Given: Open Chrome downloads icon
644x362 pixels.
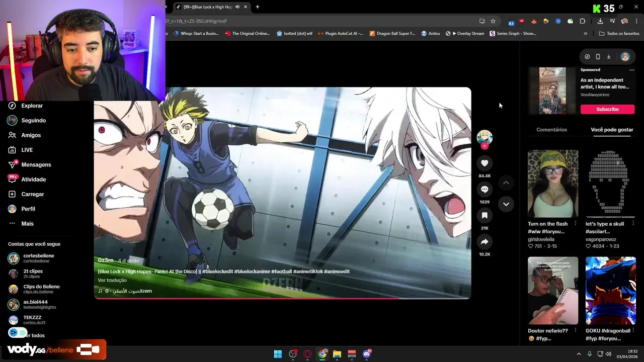Looking at the screenshot, I should 600,21.
